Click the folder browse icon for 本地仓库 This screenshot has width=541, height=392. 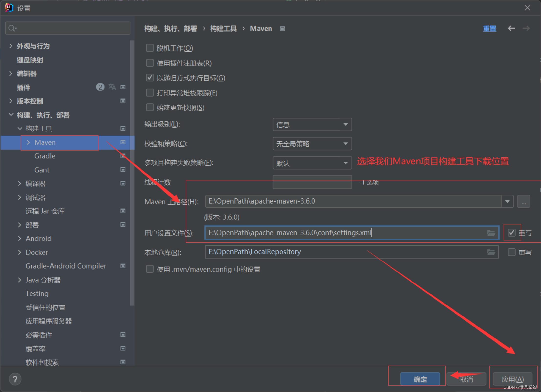[491, 252]
